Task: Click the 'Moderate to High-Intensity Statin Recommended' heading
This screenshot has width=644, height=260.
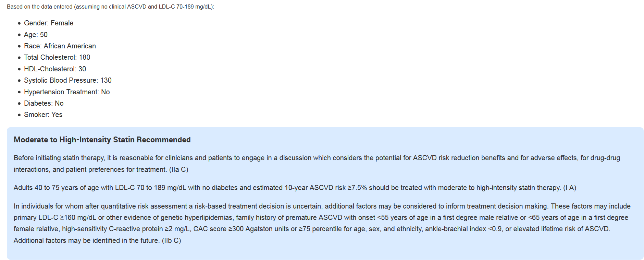Action: (x=102, y=140)
